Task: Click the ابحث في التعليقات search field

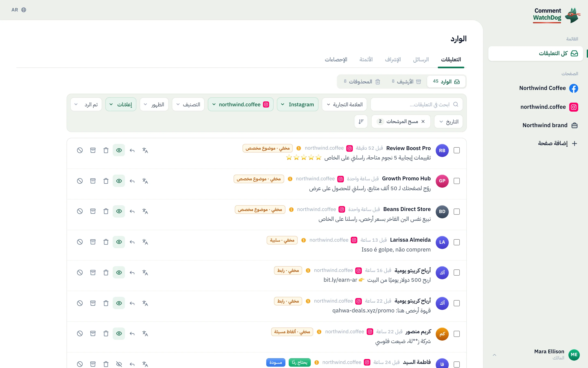Action: (x=416, y=104)
